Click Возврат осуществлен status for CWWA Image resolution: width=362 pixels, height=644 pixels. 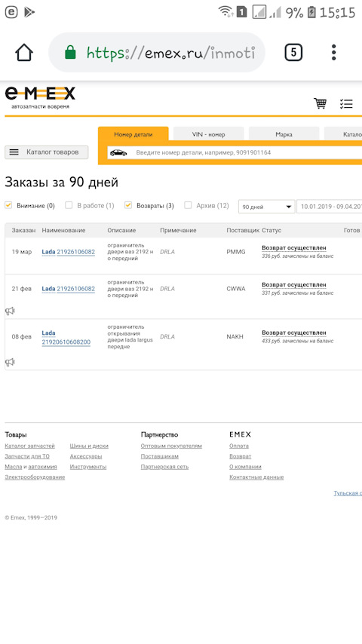pos(294,284)
